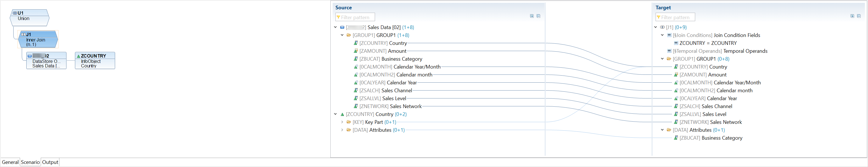Select Target 0CALYEAR Calendar Year row
This screenshot has height=167, width=868.
(x=705, y=98)
